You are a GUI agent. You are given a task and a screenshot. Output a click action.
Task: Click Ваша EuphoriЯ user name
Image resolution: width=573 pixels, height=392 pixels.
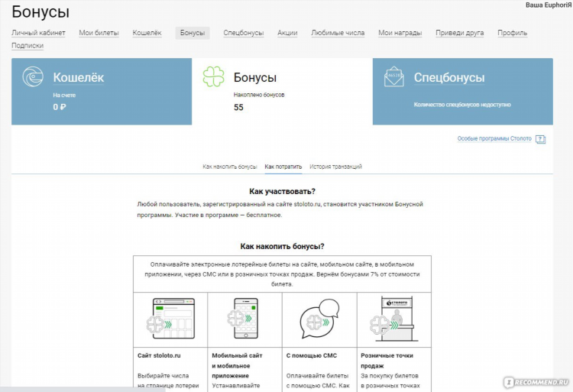549,5
